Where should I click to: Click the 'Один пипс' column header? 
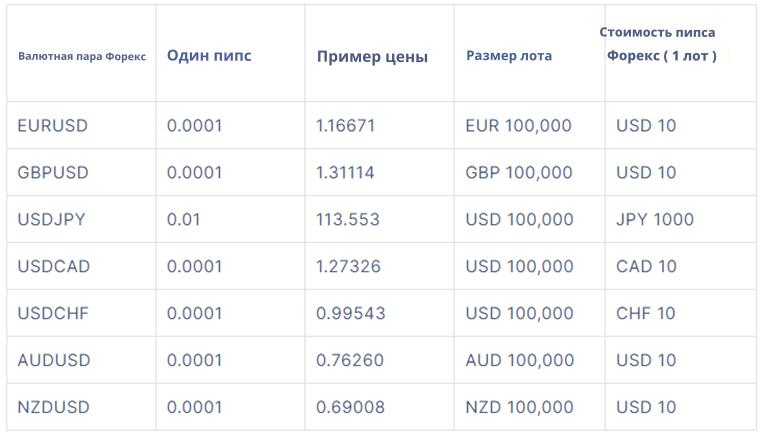pyautogui.click(x=209, y=55)
